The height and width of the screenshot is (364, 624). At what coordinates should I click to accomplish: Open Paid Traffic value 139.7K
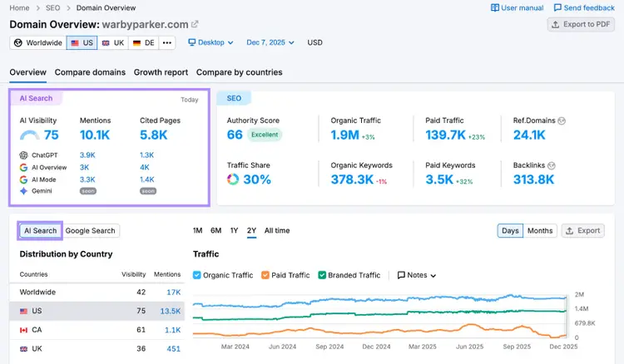coord(445,135)
